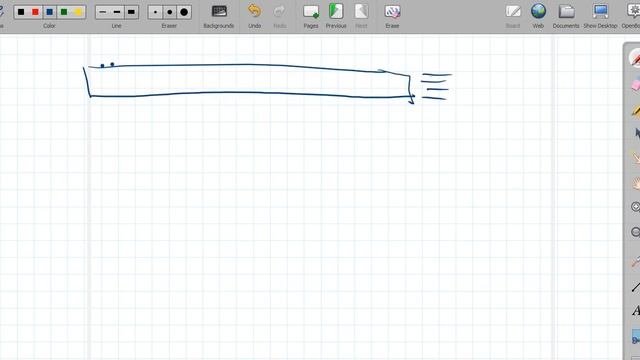Undo the last stroke
Image resolution: width=640 pixels, height=360 pixels.
click(254, 16)
